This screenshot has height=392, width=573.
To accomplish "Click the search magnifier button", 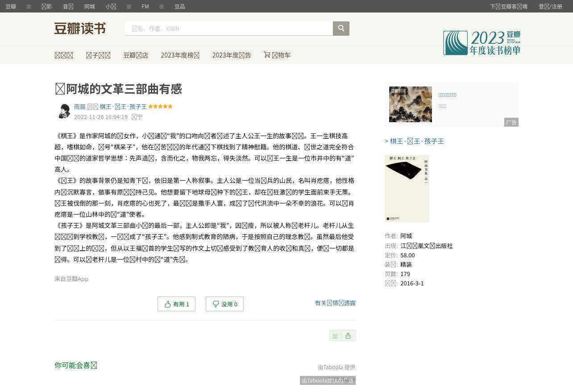I will click(x=341, y=29).
